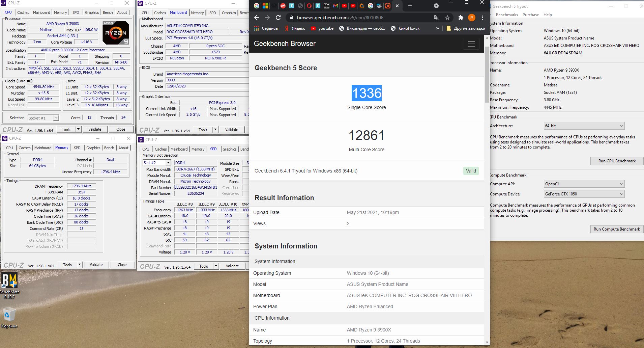Open Bench tab in CPU-Z CPU window
The width and height of the screenshot is (644, 348).
pyautogui.click(x=108, y=12)
